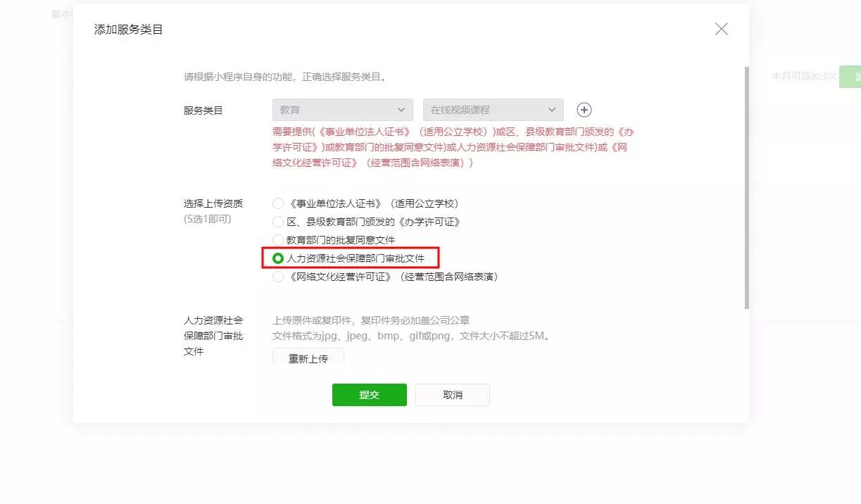Click the chevron arrow of the 教育 dropdown
The height and width of the screenshot is (504, 861).
coord(401,110)
